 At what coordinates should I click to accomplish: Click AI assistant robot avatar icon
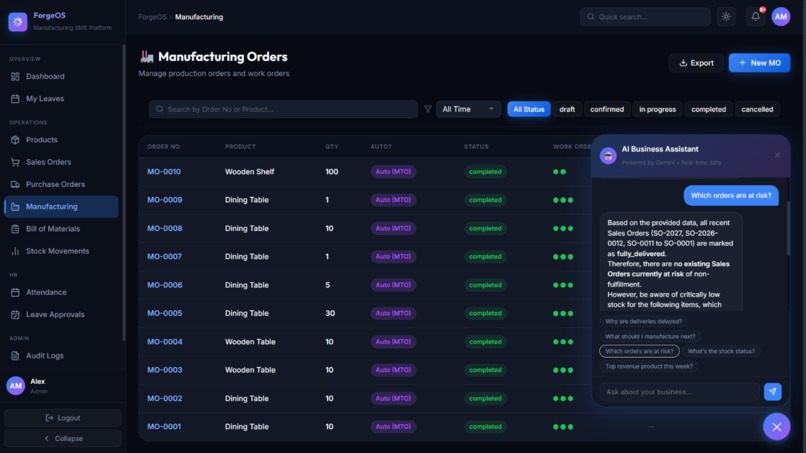pyautogui.click(x=608, y=155)
